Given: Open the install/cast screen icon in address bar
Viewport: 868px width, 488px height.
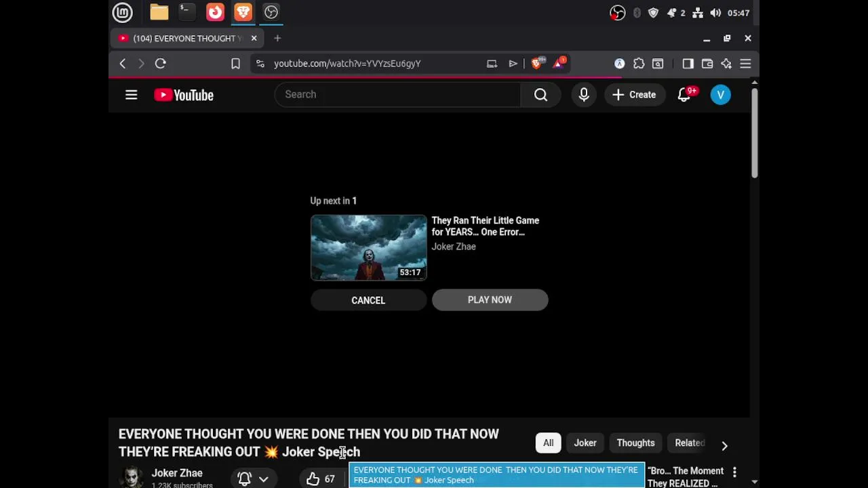Looking at the screenshot, I should tap(492, 64).
